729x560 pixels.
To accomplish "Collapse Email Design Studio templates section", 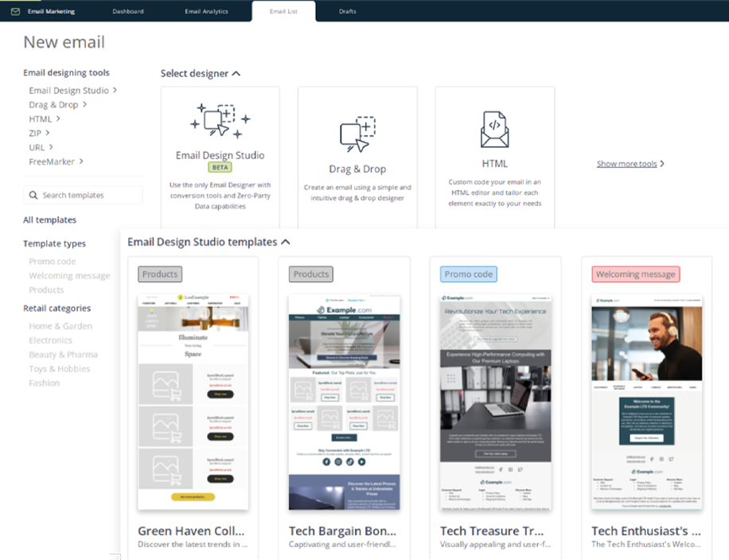I will [209, 242].
